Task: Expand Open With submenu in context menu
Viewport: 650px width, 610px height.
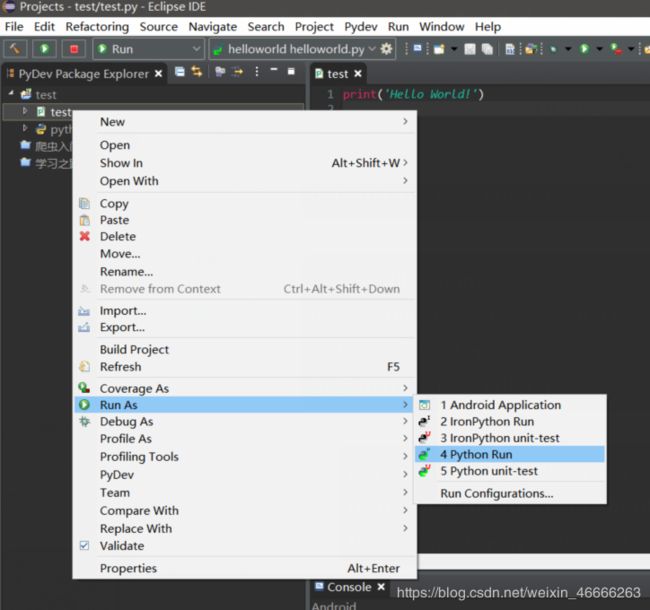Action: pos(245,181)
